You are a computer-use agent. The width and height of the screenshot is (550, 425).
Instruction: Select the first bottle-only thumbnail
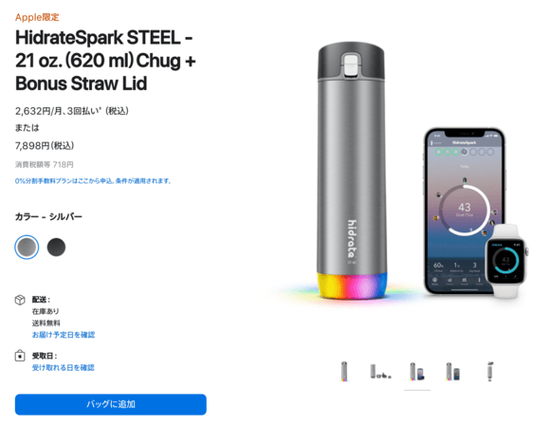coord(344,371)
